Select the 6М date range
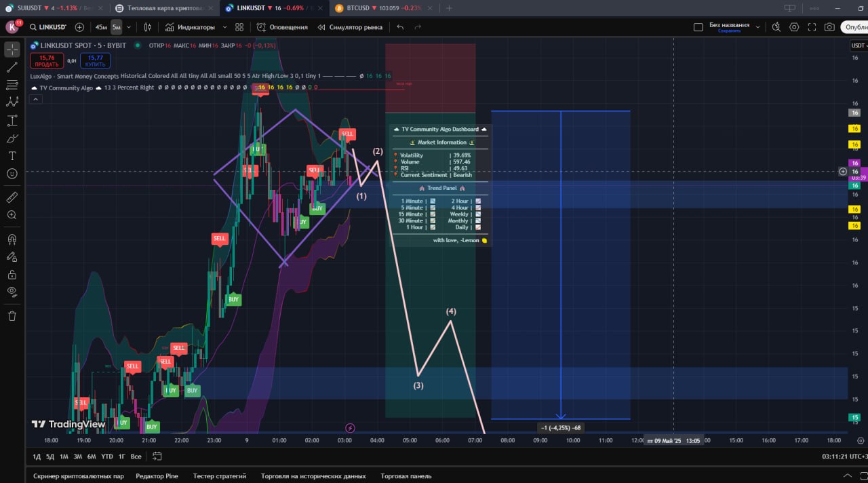The height and width of the screenshot is (483, 868). pyautogui.click(x=92, y=457)
